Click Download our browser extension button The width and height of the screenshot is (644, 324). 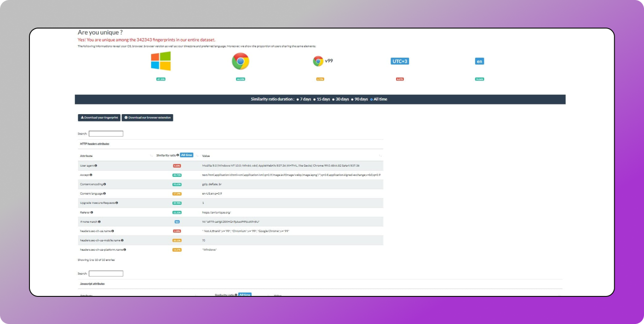click(x=147, y=118)
